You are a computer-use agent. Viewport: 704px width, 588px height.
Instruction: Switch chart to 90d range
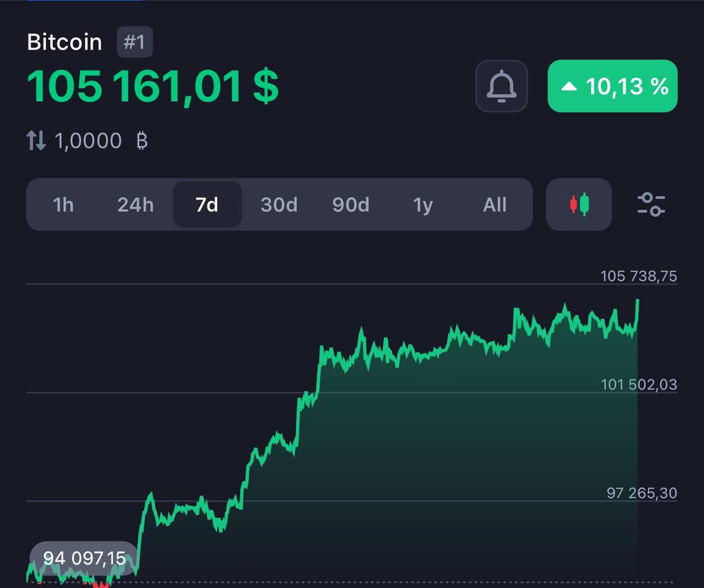pos(351,205)
